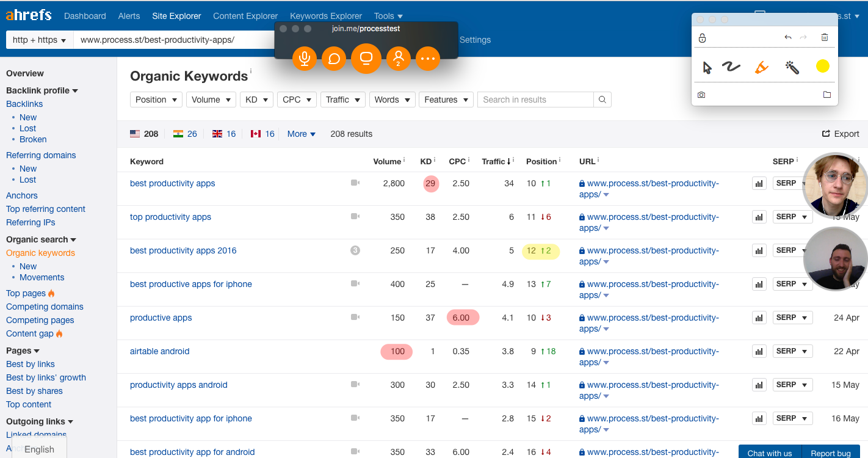Open the Features filter dropdown
The image size is (868, 458).
[446, 100]
